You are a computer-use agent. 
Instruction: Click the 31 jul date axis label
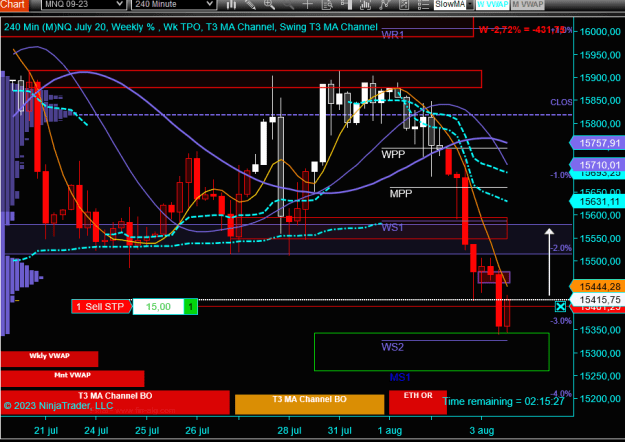click(340, 430)
